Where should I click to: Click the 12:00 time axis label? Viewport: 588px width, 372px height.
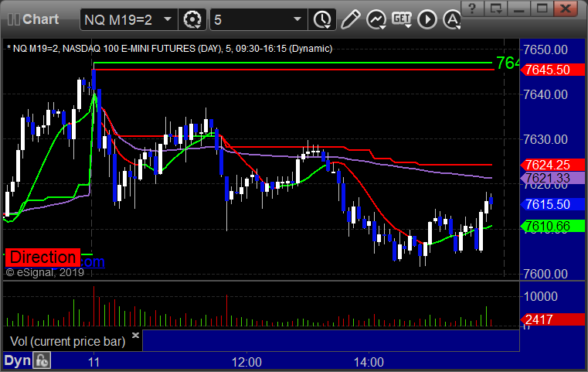246,362
